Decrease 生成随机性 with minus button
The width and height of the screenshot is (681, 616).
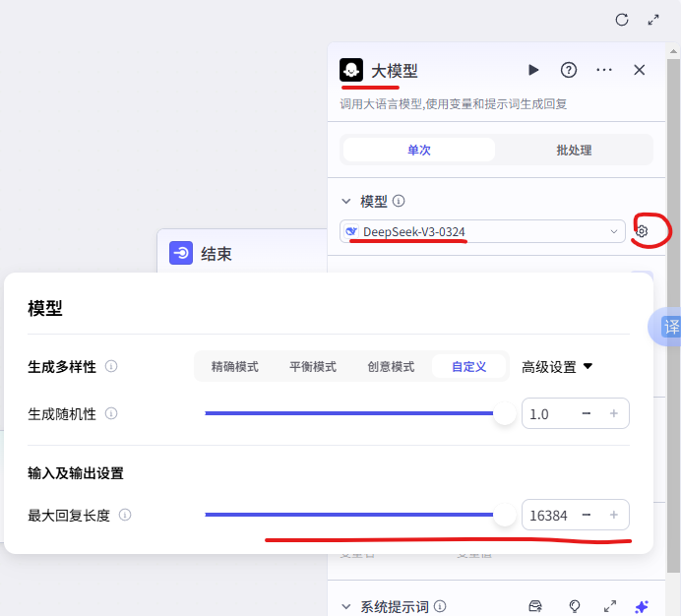click(x=586, y=413)
